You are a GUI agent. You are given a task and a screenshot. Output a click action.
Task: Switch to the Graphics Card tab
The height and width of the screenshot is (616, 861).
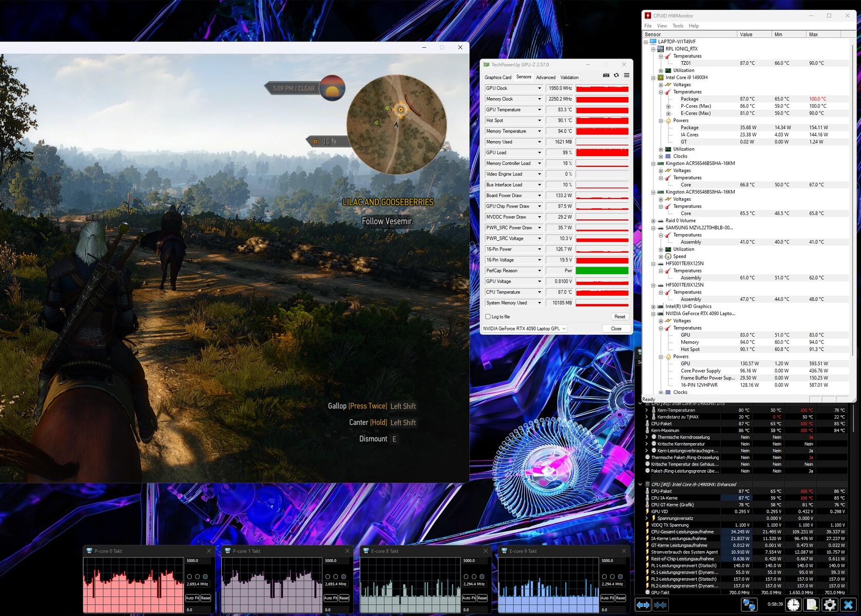pyautogui.click(x=498, y=78)
